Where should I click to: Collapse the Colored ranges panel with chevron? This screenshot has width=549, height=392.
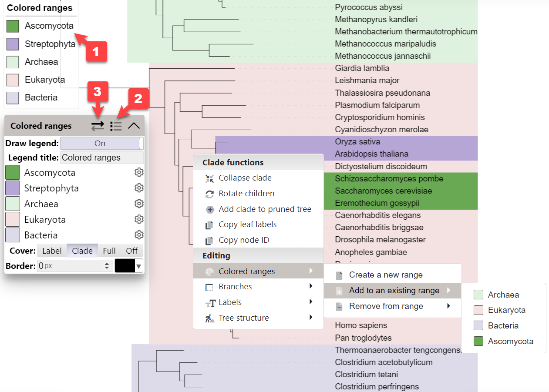pyautogui.click(x=134, y=126)
